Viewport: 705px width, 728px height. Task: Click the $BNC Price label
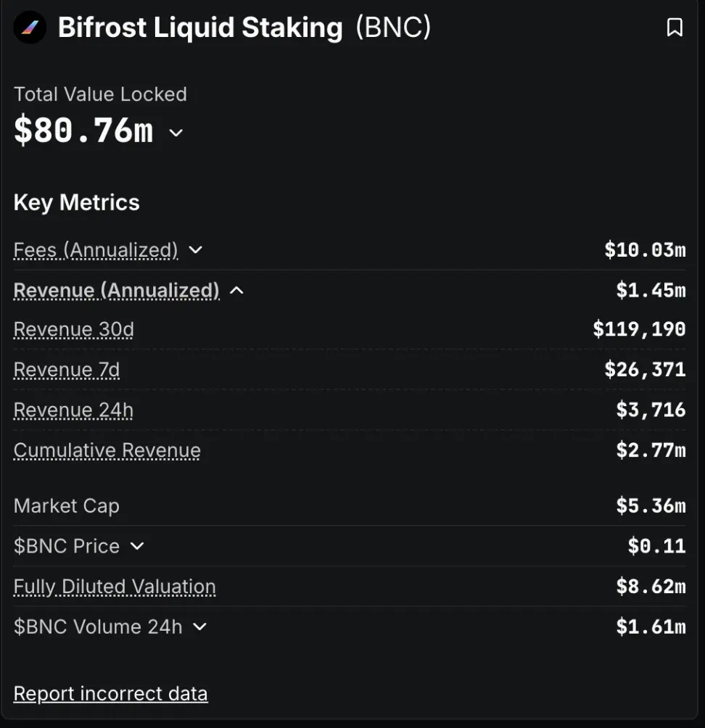[x=67, y=546]
